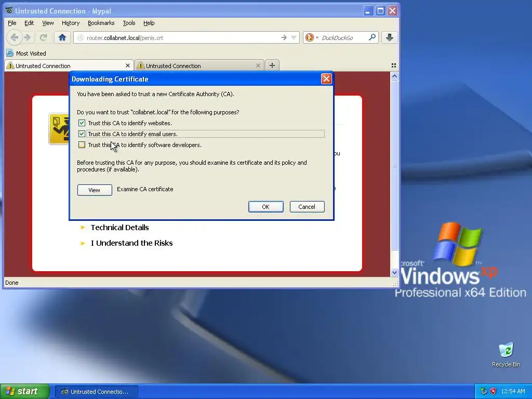Expand I Understand the Risks section
Image resolution: width=532 pixels, height=399 pixels.
[x=127, y=243]
